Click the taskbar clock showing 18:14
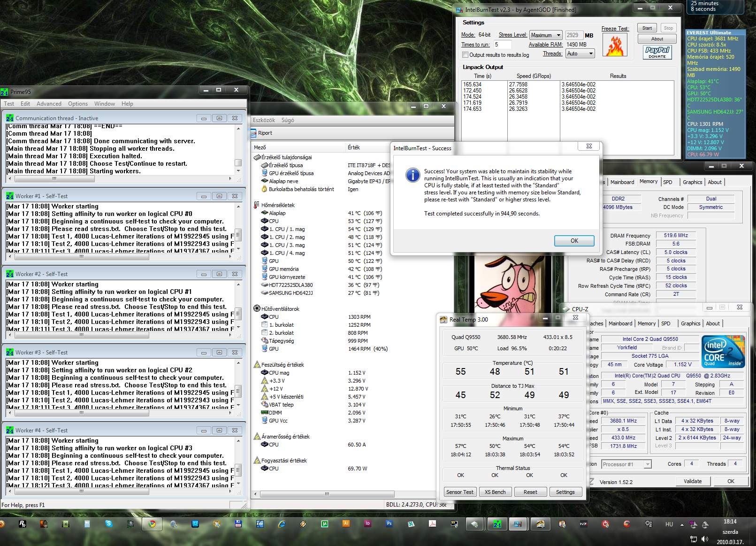Viewport: 756px width, 546px height. [730, 522]
